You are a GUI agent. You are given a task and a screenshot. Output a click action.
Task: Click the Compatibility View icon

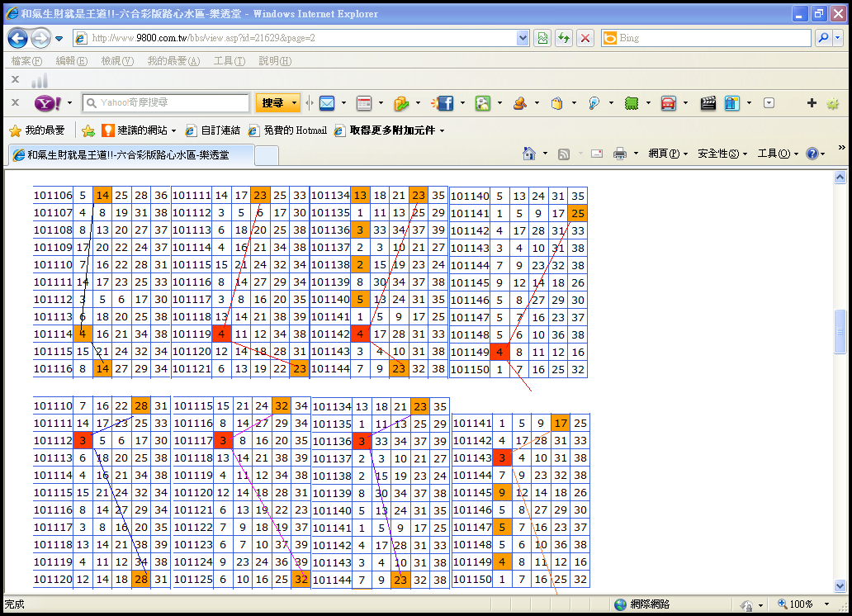[542, 38]
